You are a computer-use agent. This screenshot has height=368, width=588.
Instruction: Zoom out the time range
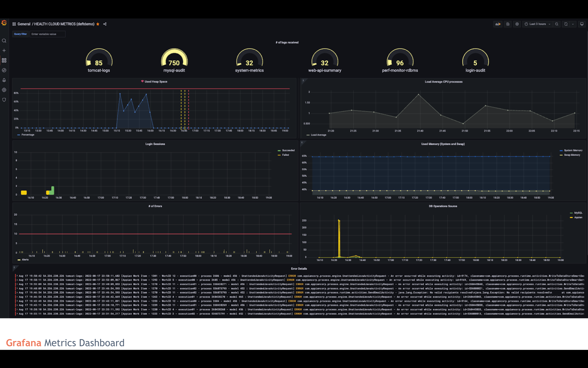point(556,24)
